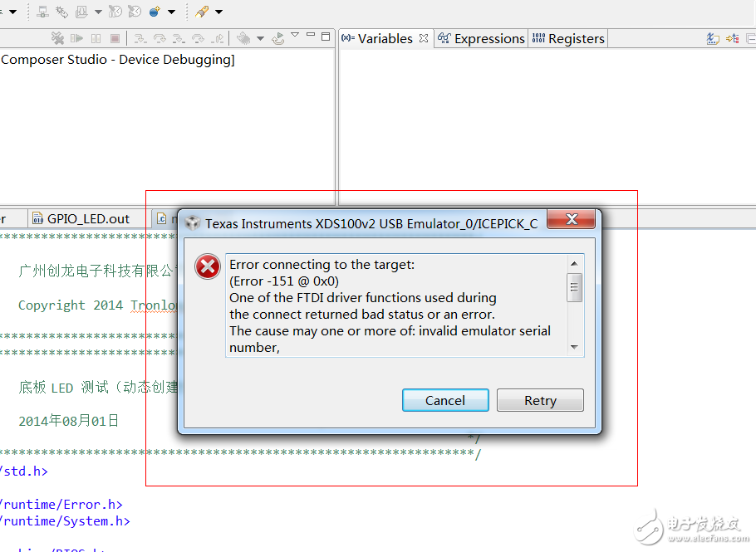Click the Cancel button in the error dialog

pos(445,400)
